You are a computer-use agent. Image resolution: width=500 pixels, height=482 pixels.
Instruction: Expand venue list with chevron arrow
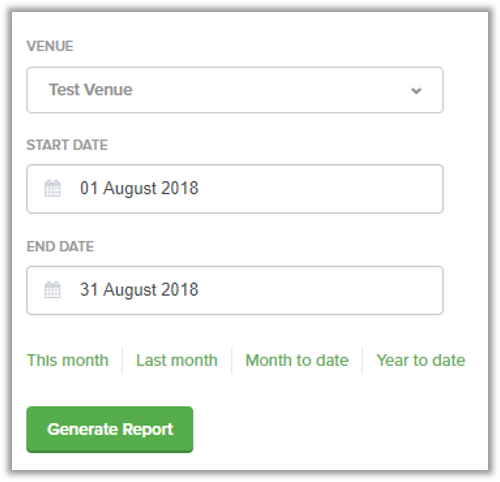point(416,90)
